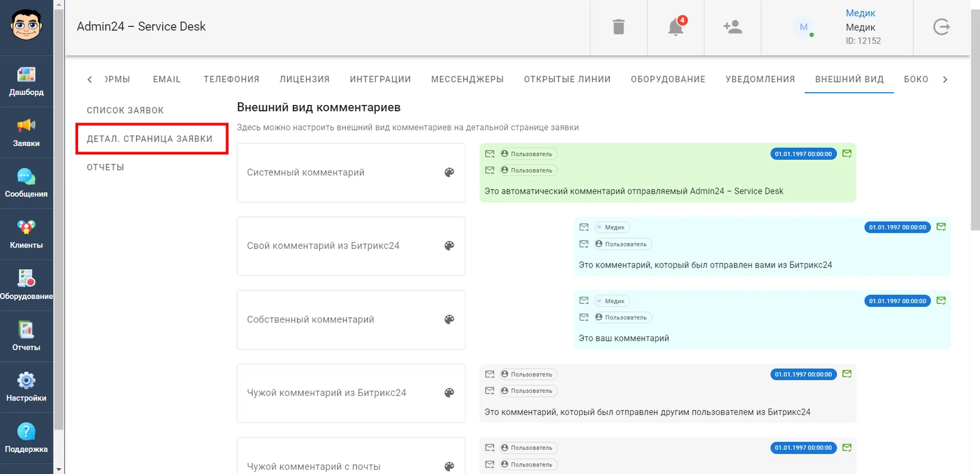Click the Собственный комментарий card
The height and width of the screenshot is (474, 980).
coord(351,319)
